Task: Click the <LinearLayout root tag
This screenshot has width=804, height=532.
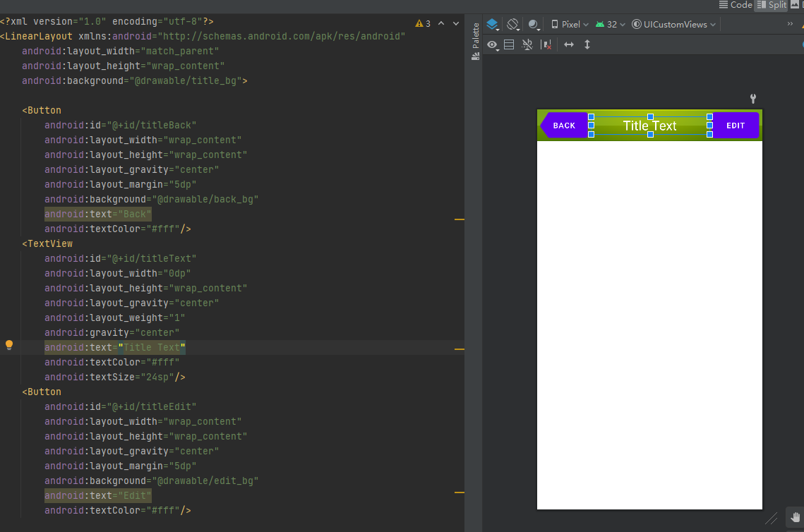Action: 37,37
